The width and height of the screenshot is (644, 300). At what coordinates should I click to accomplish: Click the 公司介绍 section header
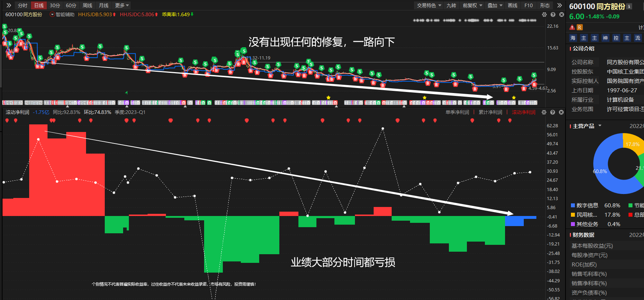(x=584, y=49)
